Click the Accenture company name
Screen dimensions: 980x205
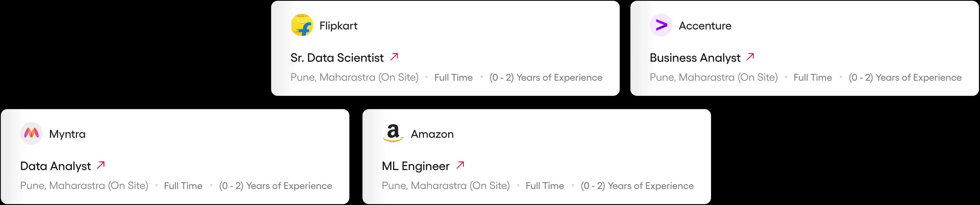[x=704, y=26]
